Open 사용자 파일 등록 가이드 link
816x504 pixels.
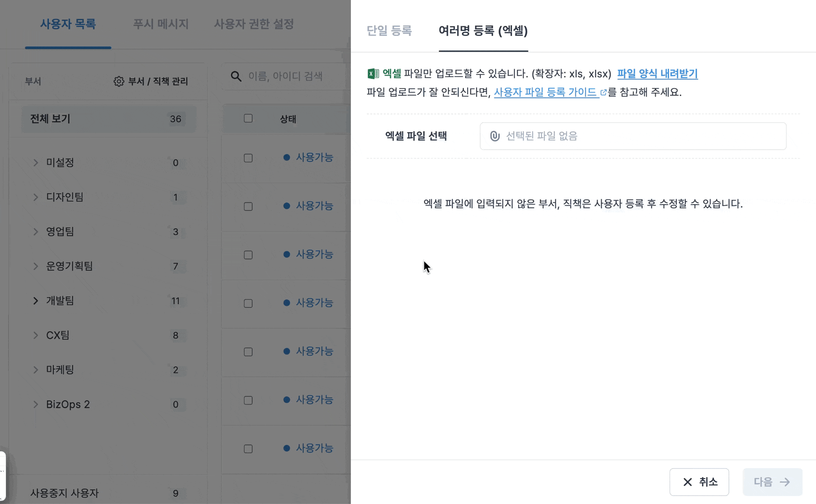click(x=545, y=93)
